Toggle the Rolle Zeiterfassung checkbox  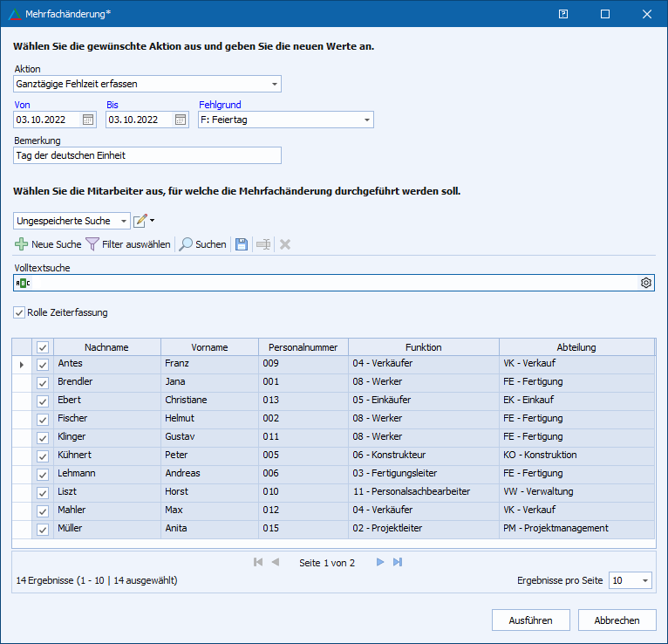[x=19, y=312]
